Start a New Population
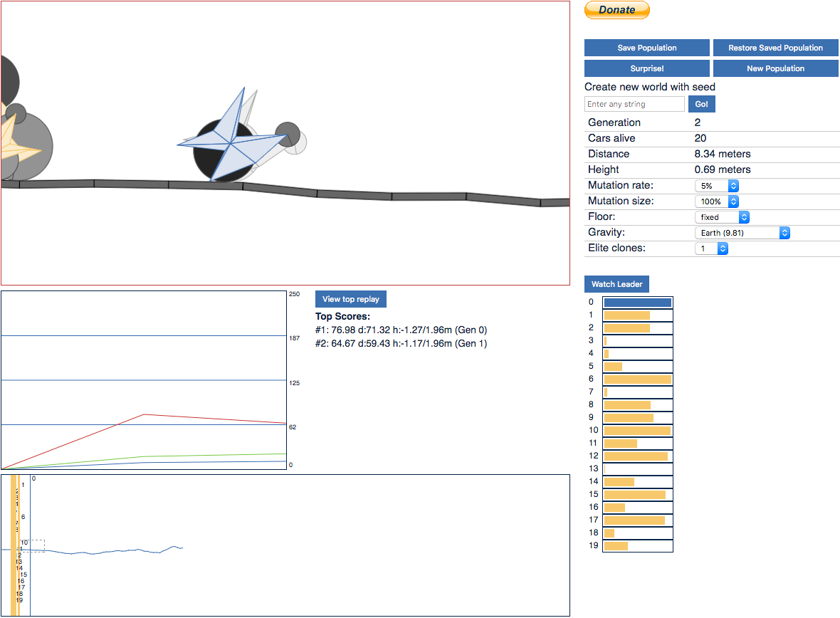The height and width of the screenshot is (618, 840). (x=775, y=68)
